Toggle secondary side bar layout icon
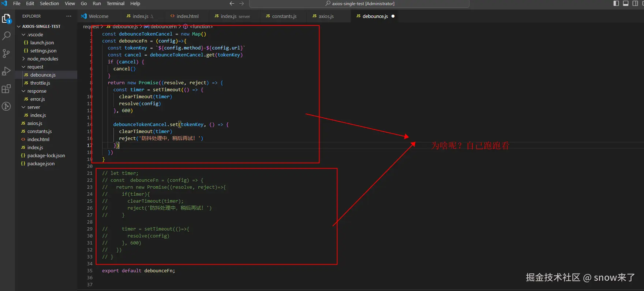The width and height of the screenshot is (644, 291). pyautogui.click(x=635, y=4)
